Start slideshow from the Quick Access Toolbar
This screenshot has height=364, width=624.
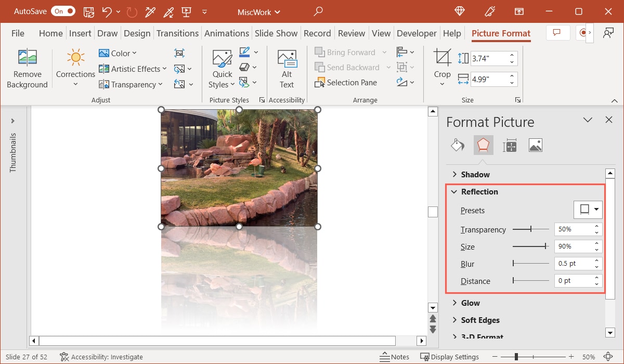point(185,11)
